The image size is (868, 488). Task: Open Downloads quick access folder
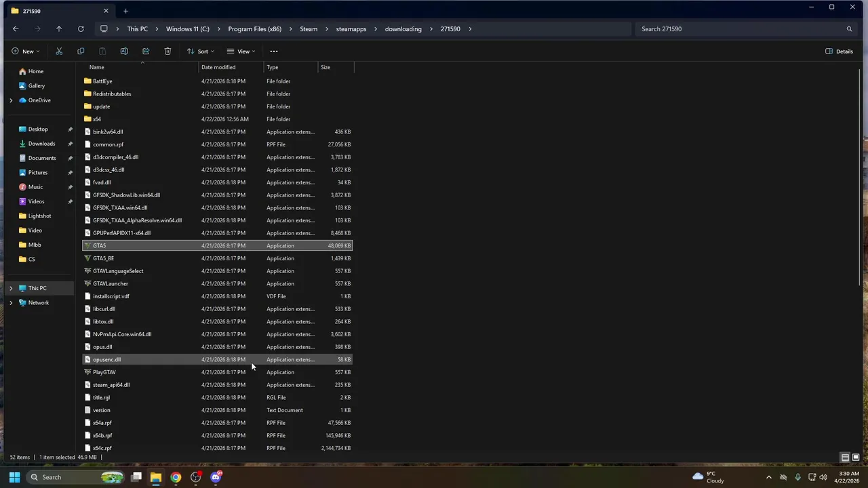tap(41, 144)
